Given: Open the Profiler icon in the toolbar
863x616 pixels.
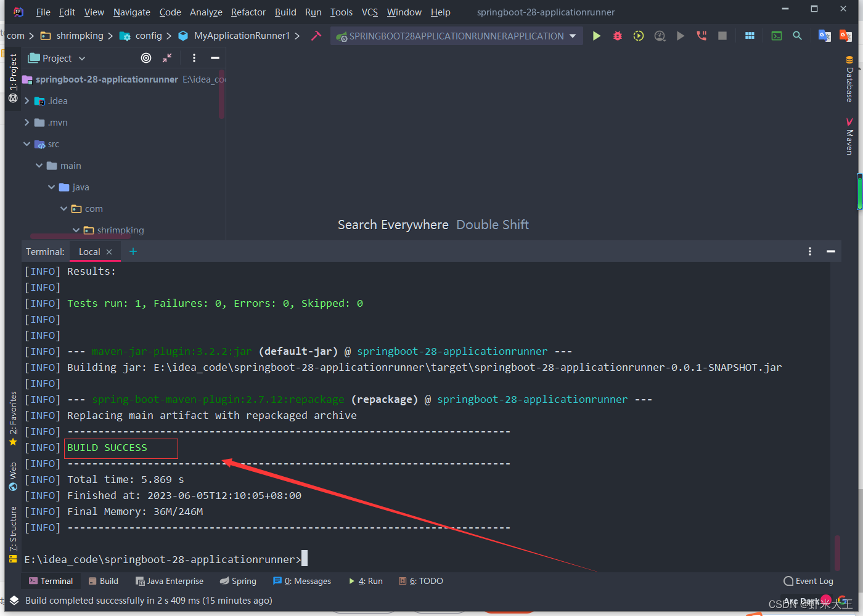Looking at the screenshot, I should (x=660, y=36).
